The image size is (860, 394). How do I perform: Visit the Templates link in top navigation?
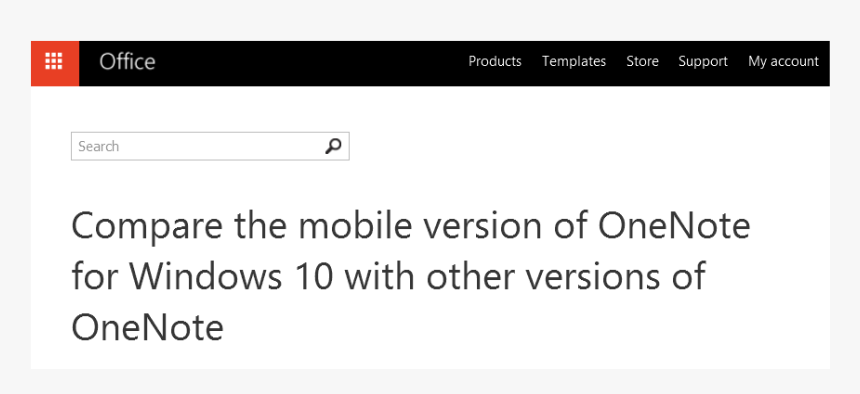(574, 61)
